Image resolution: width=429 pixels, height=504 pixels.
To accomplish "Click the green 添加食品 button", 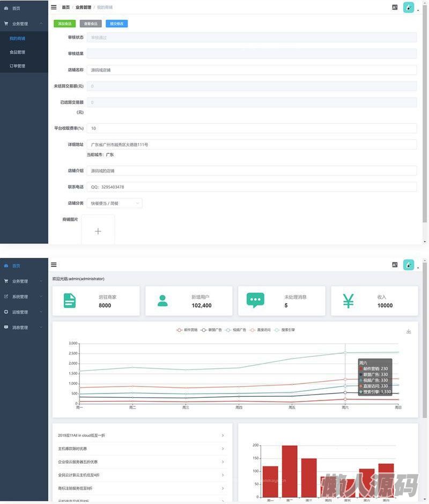I will (64, 24).
